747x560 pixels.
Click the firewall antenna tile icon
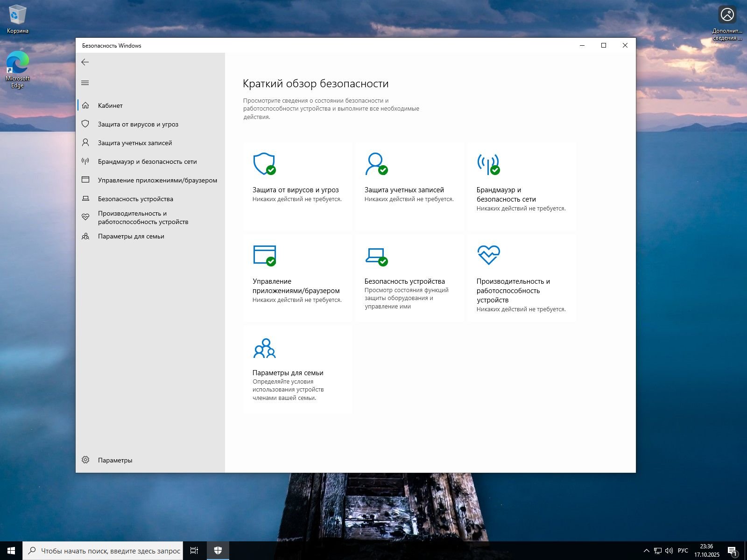click(488, 164)
